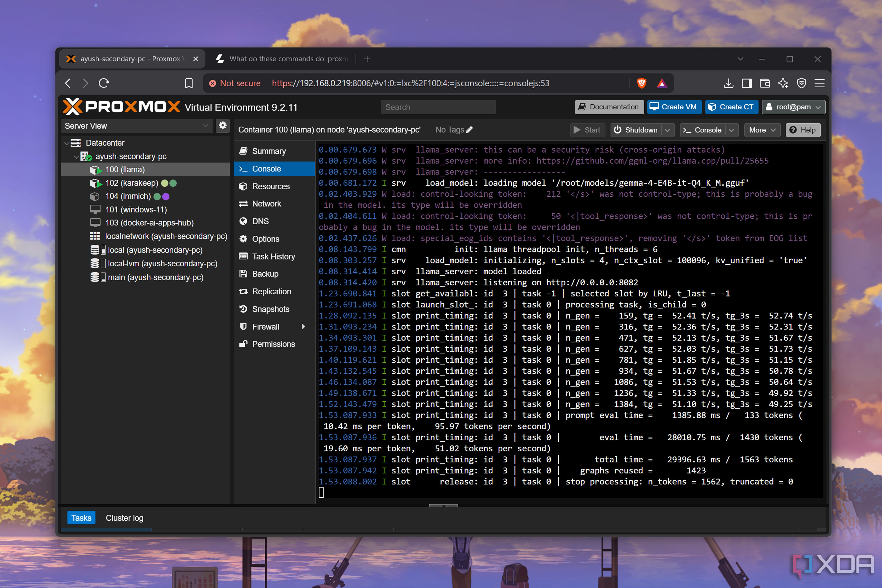Click the Proxmox logo
Image resolution: width=882 pixels, height=588 pixels.
(x=121, y=107)
